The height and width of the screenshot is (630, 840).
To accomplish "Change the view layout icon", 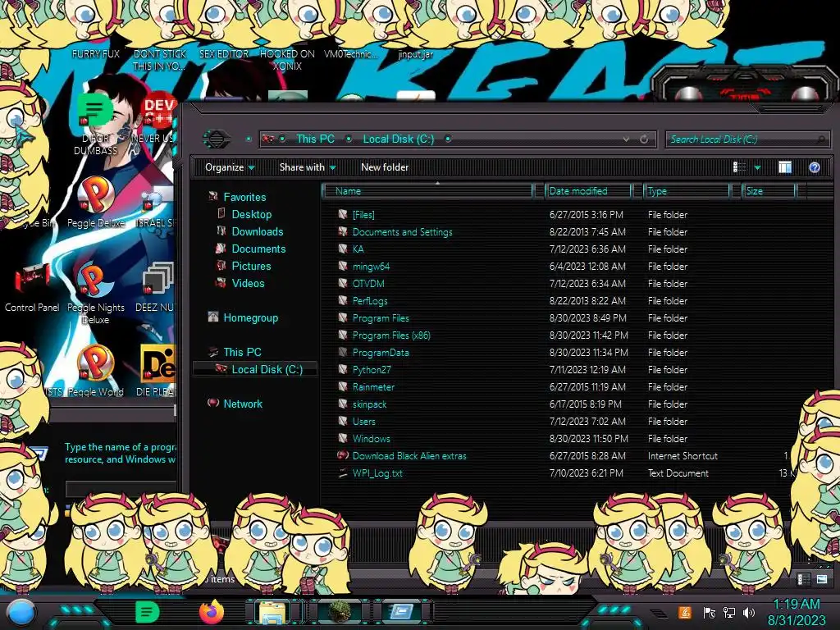I will click(739, 167).
